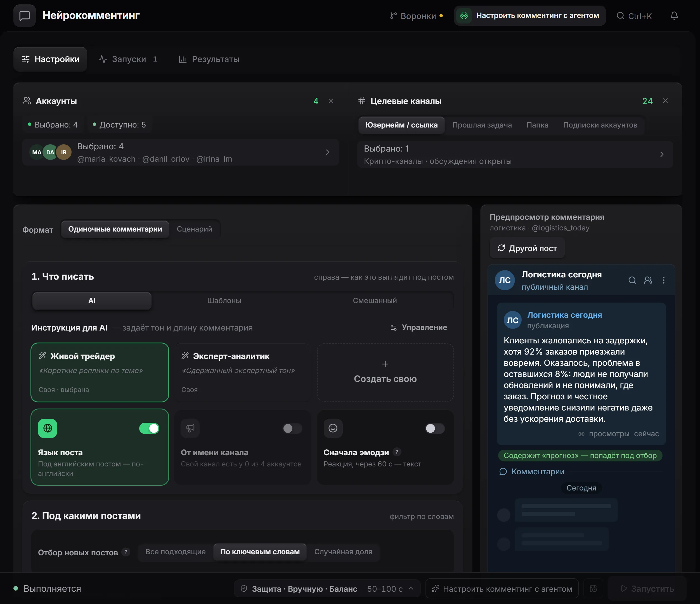The height and width of the screenshot is (604, 700).
Task: Select Случайная доля post filter option
Action: [343, 552]
